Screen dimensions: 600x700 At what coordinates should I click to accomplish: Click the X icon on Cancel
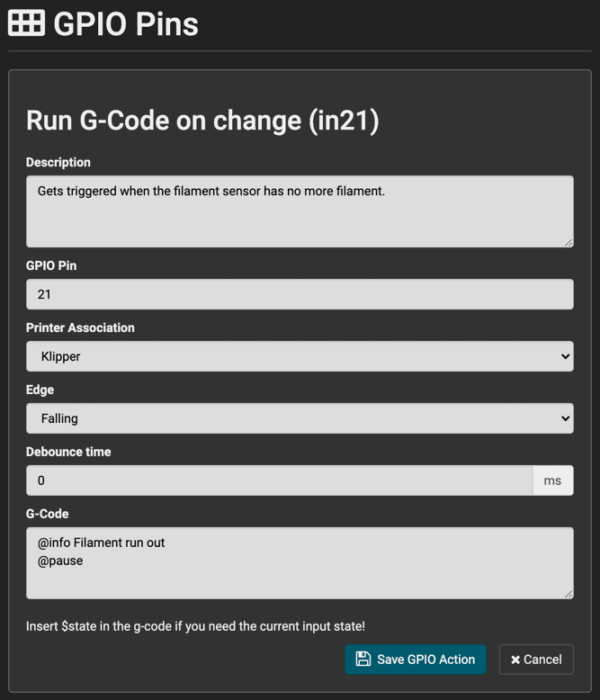[x=515, y=660]
